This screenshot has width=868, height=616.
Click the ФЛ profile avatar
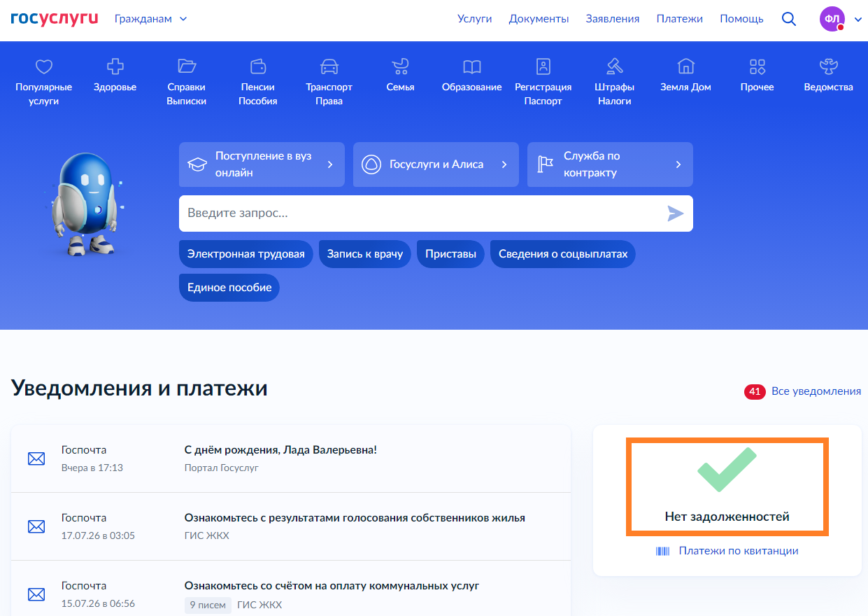[832, 19]
